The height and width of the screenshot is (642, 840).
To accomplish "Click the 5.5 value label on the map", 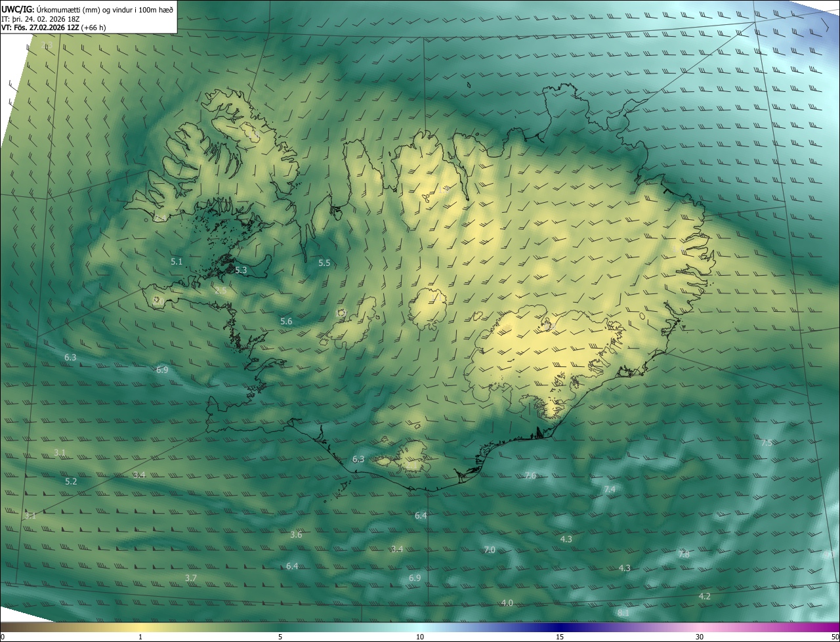I will pos(324,263).
